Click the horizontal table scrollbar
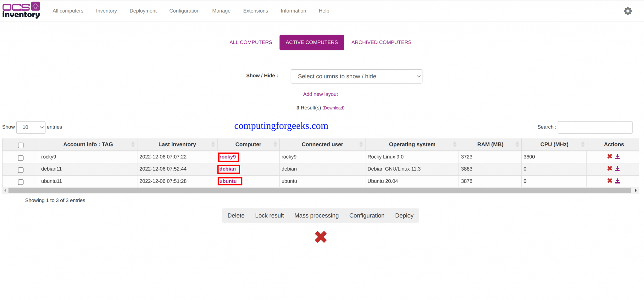The image size is (644, 300). click(x=319, y=190)
